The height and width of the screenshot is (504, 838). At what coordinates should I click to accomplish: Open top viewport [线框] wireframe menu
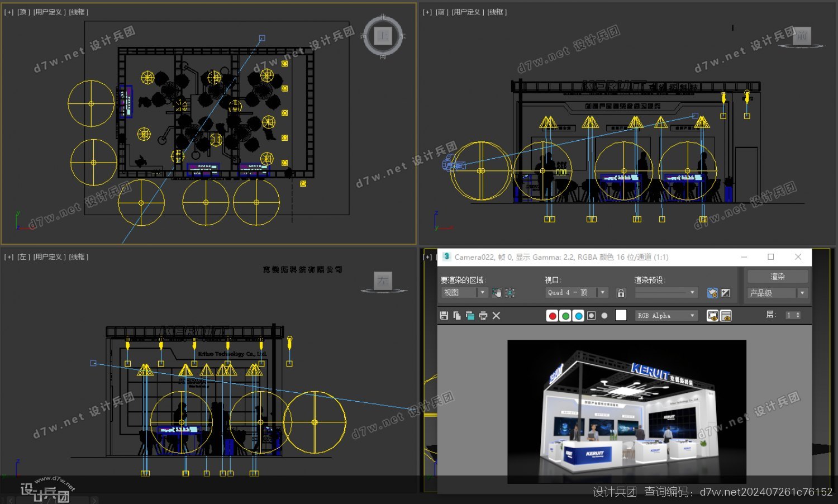78,12
